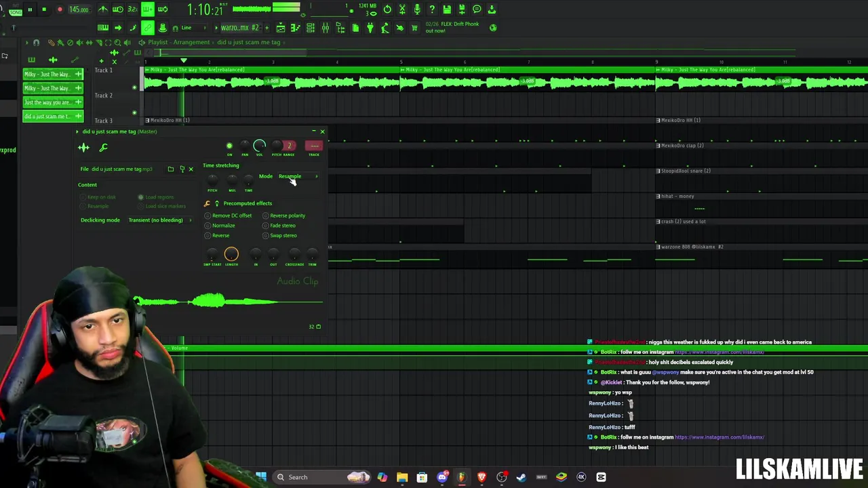Enable Reverse polarity option
The width and height of the screenshot is (868, 488).
click(284, 216)
